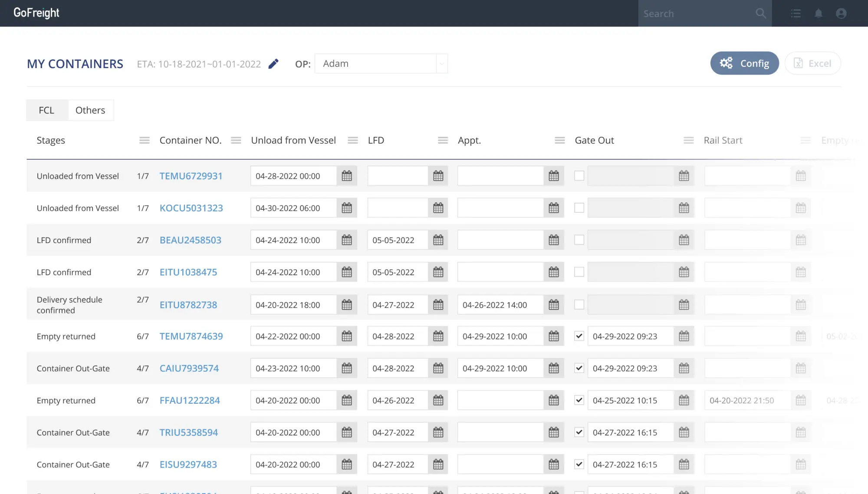Select the FCL tab
868x494 pixels.
[46, 110]
